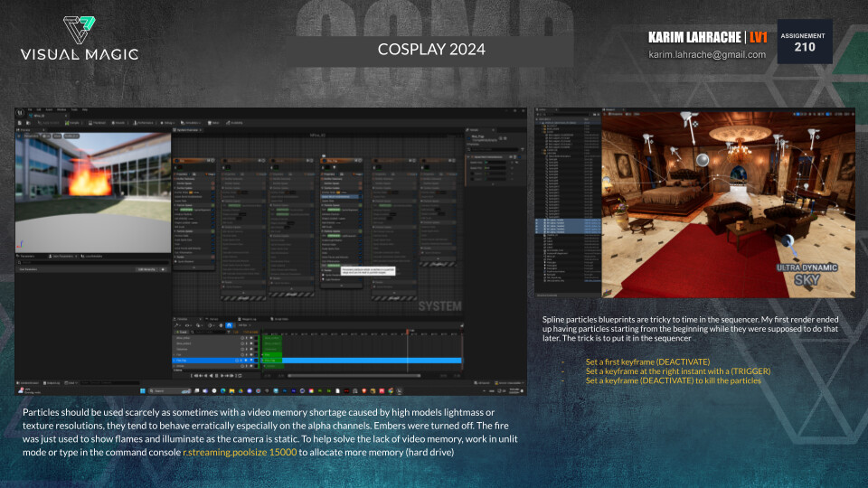
Task: Toggle the blue snapping magnet icon in timeline
Action: [x=229, y=325]
